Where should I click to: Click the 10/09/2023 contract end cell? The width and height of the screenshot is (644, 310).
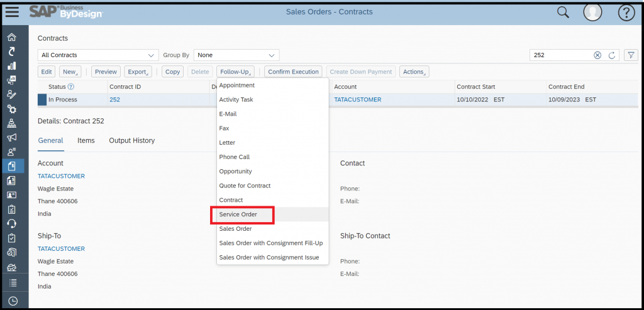[x=572, y=99]
